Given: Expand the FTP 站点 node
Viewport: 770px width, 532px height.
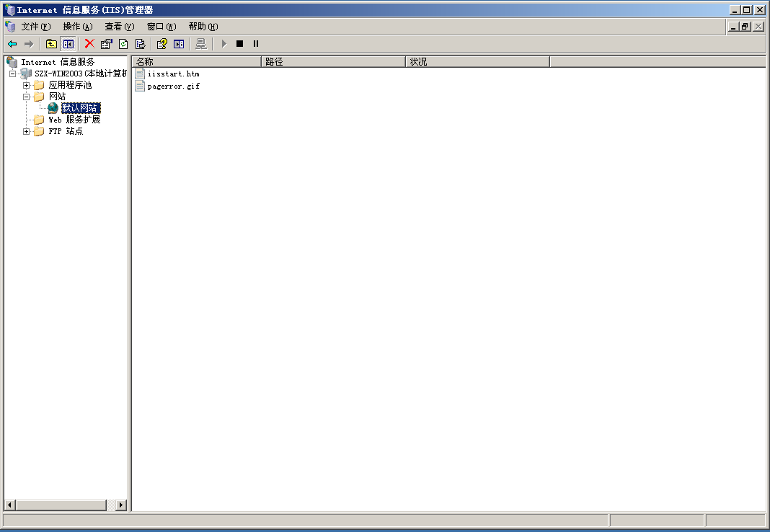Looking at the screenshot, I should [x=27, y=131].
